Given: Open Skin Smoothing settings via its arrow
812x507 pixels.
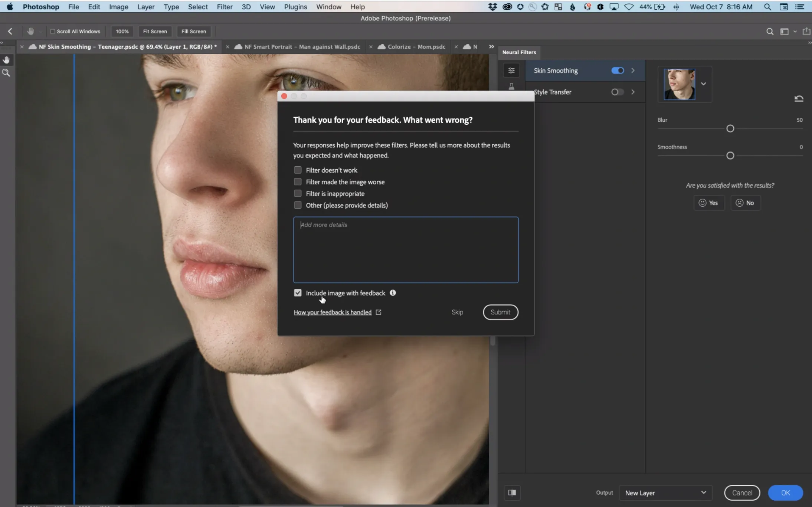Looking at the screenshot, I should [x=633, y=70].
